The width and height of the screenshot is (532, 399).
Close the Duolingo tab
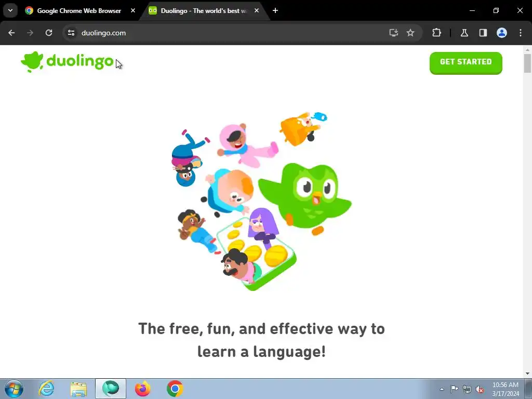(257, 10)
